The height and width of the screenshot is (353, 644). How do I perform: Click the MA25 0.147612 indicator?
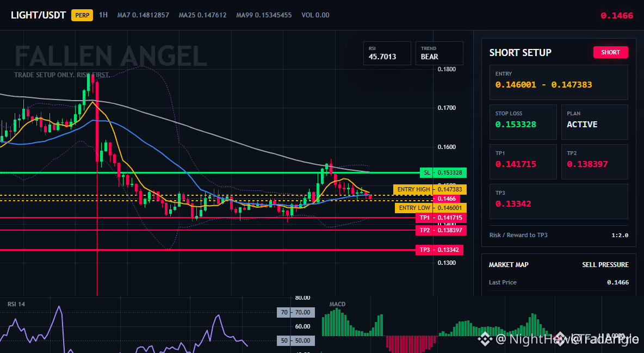coord(202,15)
